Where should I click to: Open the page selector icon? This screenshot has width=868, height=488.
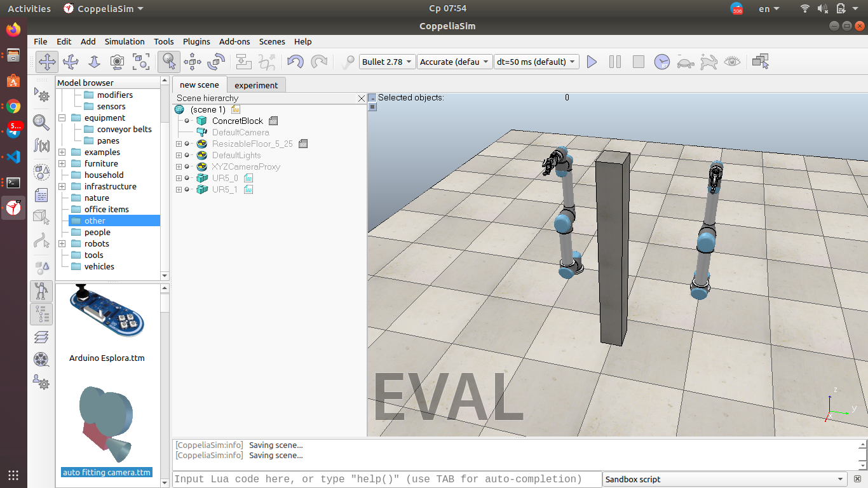[760, 62]
